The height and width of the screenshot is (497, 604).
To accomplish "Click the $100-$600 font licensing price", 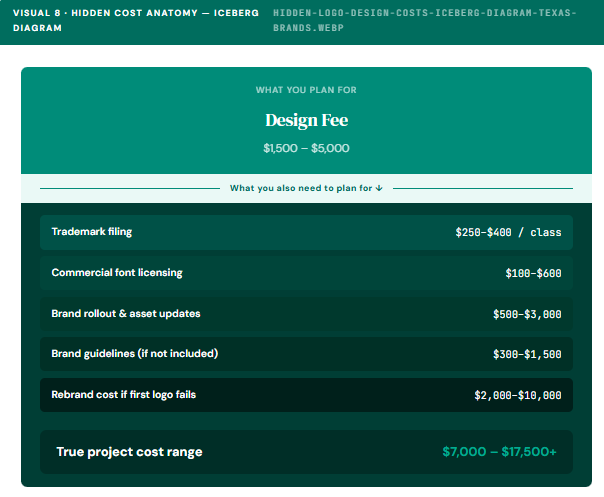I will click(x=533, y=273).
